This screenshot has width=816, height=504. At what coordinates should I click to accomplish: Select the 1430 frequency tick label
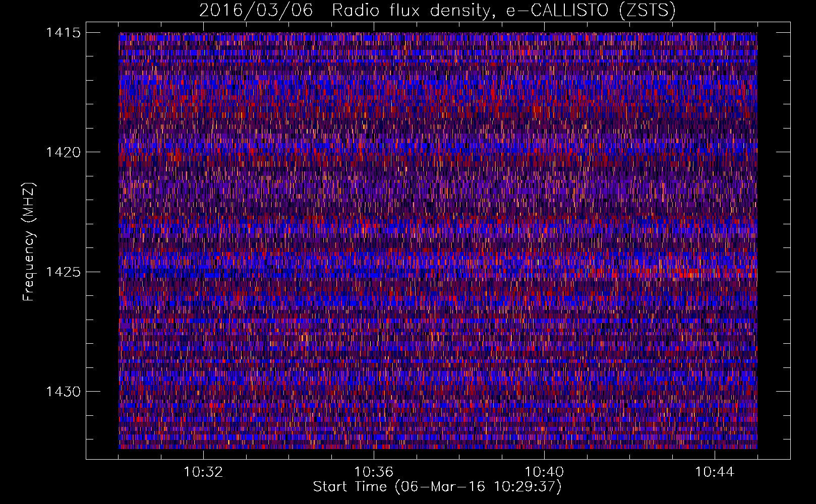(63, 392)
